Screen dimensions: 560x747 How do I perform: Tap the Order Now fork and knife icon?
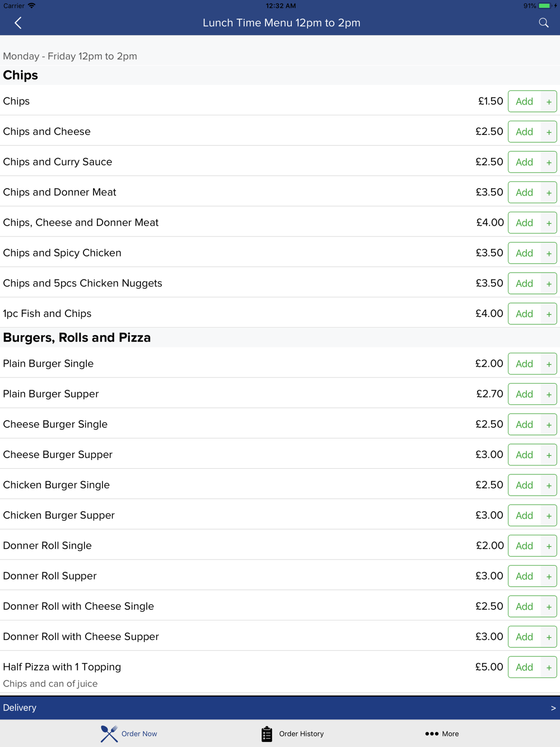109,734
